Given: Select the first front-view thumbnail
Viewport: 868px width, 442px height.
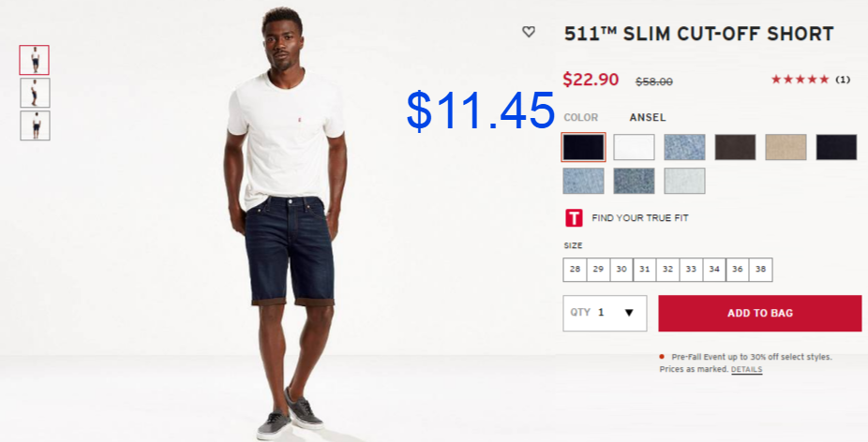Looking at the screenshot, I should 35,60.
